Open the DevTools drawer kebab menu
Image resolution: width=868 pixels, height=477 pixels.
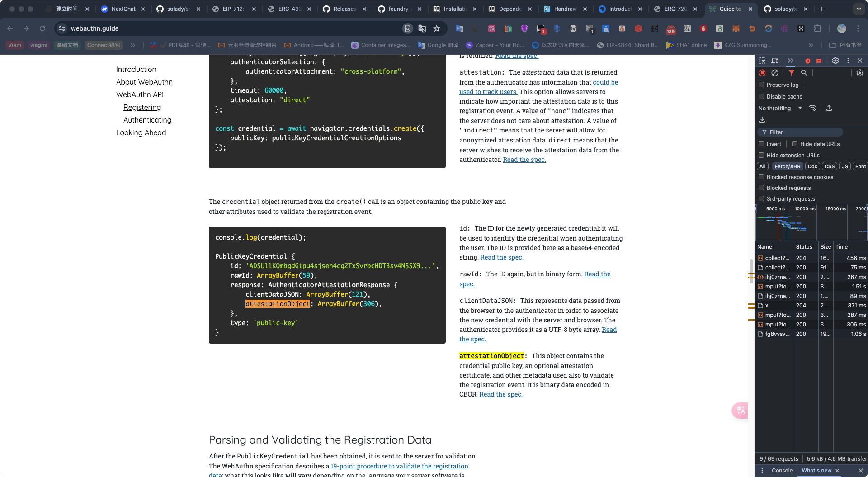click(x=762, y=471)
